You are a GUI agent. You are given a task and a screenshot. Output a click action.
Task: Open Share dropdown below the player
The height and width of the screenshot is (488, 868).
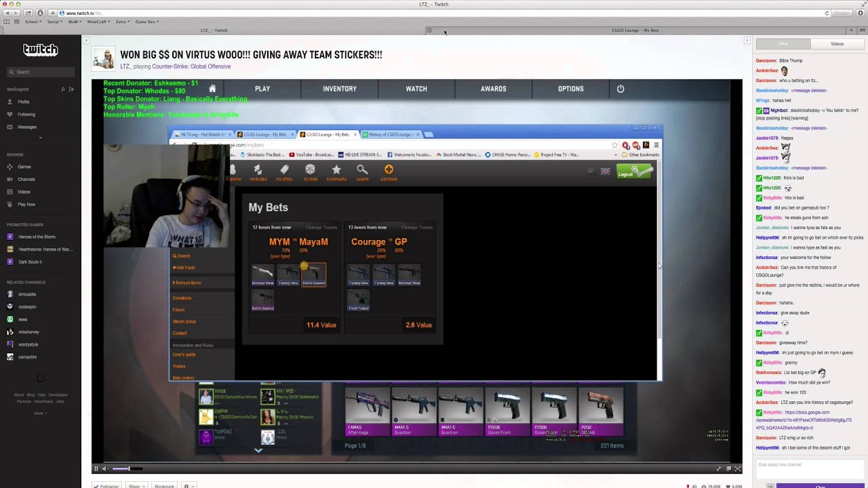(x=136, y=485)
